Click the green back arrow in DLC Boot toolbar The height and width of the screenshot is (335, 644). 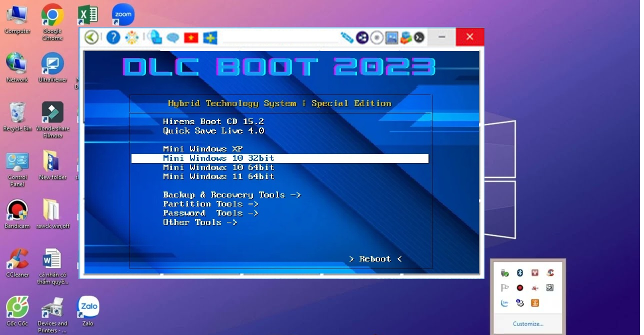pyautogui.click(x=91, y=37)
